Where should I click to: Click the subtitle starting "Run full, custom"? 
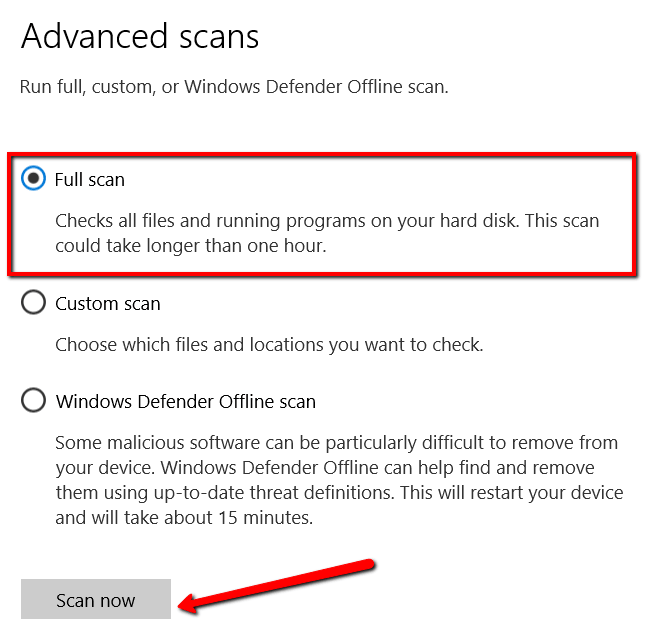[x=234, y=87]
